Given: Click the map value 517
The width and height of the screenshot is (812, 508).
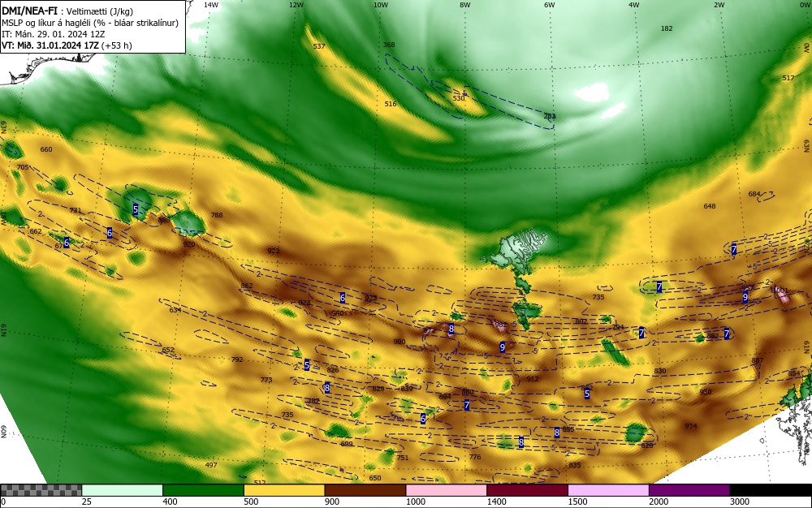Looking at the screenshot, I should tap(788, 78).
